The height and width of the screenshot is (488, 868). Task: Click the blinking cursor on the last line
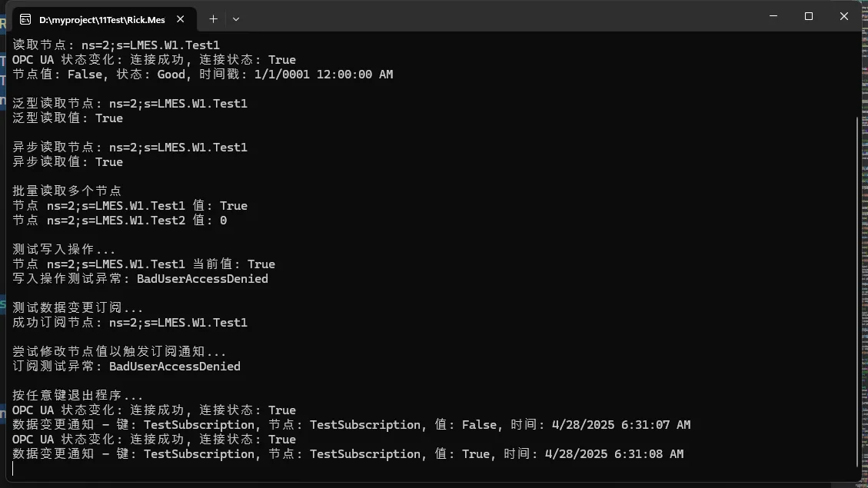[14, 469]
